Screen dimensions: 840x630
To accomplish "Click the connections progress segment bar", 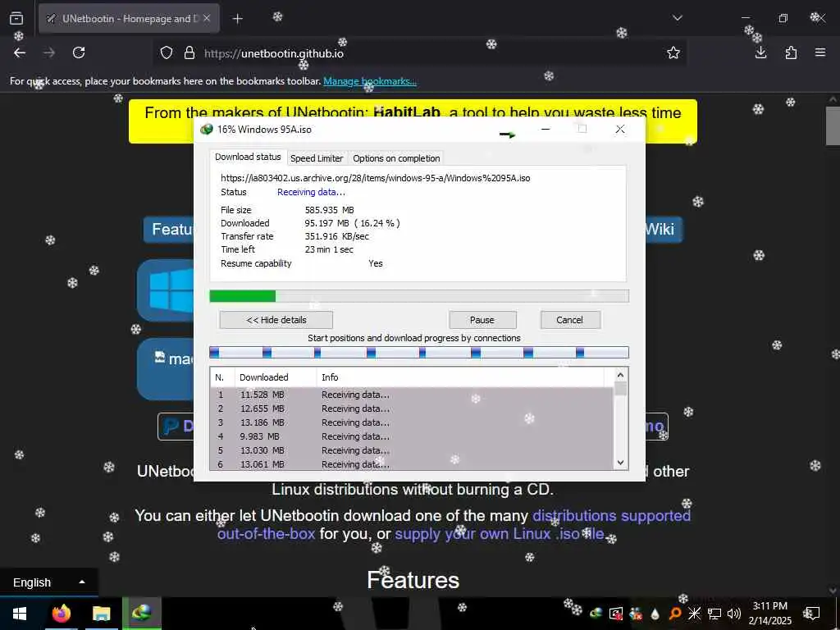I will pos(419,353).
